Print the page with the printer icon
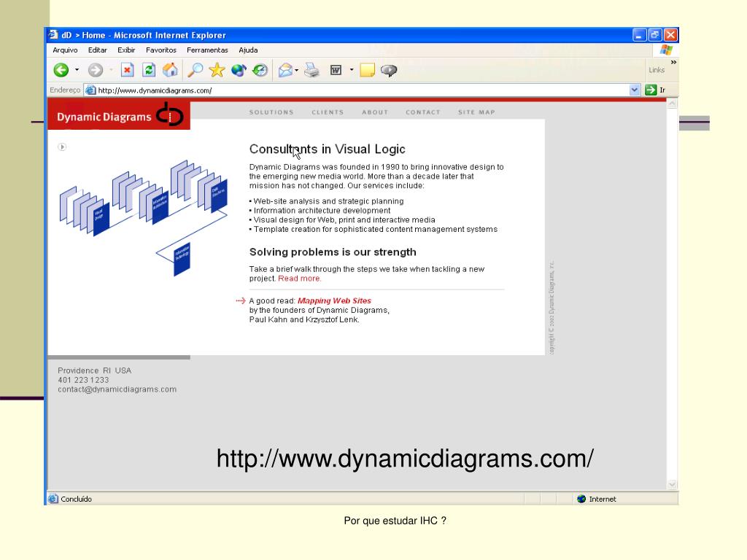This screenshot has height=560, width=747. (x=311, y=70)
